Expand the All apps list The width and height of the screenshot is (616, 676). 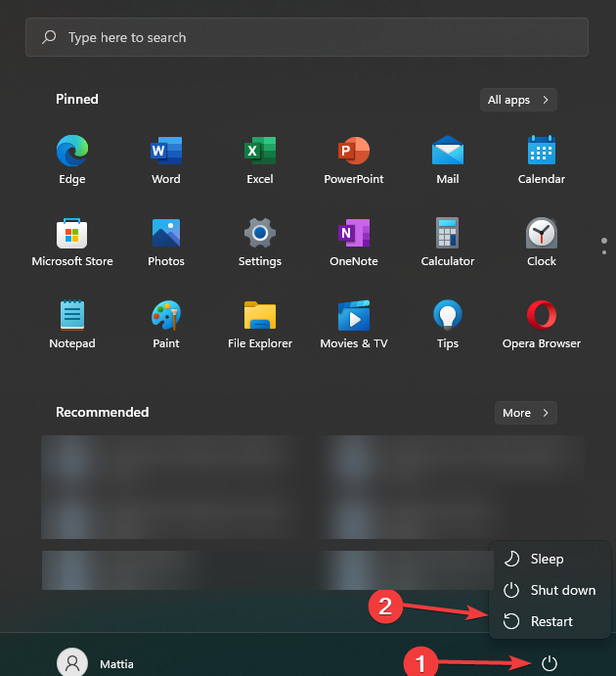(x=518, y=100)
